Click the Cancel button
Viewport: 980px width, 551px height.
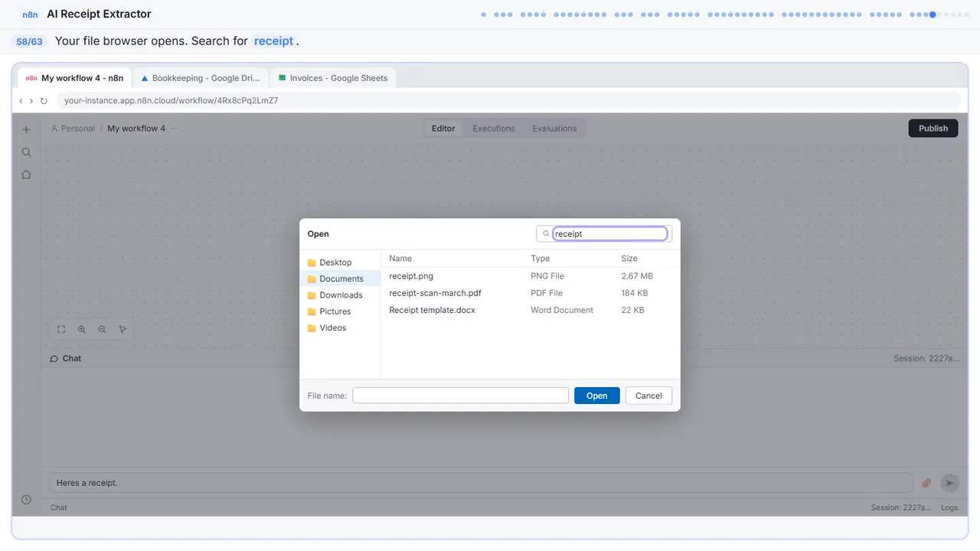(x=648, y=396)
